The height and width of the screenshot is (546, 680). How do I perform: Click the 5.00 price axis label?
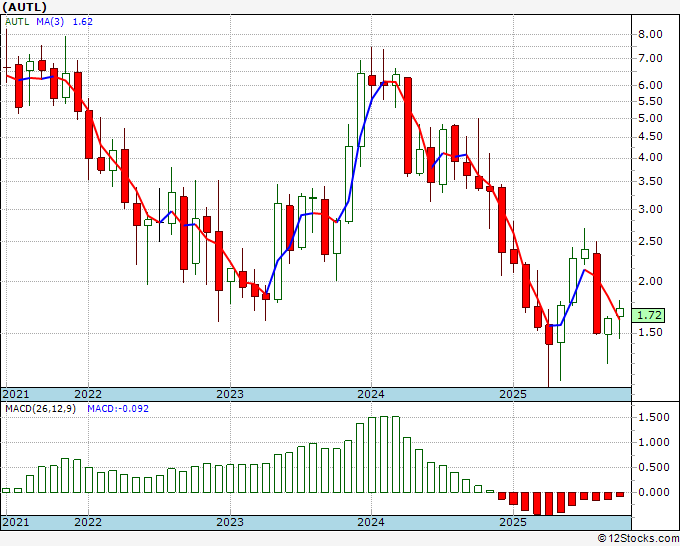click(650, 118)
